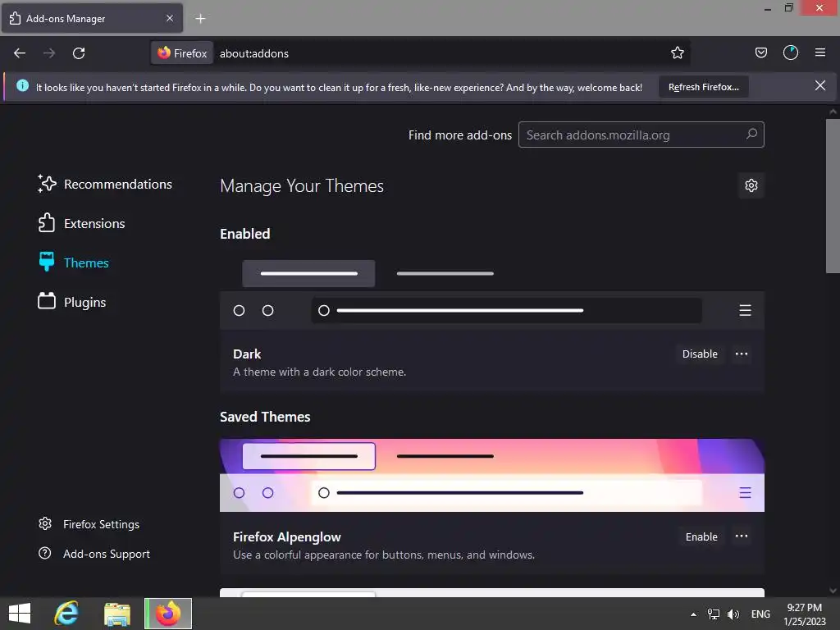Click the Firefox identity badge in address bar
The height and width of the screenshot is (630, 840).
tap(182, 53)
